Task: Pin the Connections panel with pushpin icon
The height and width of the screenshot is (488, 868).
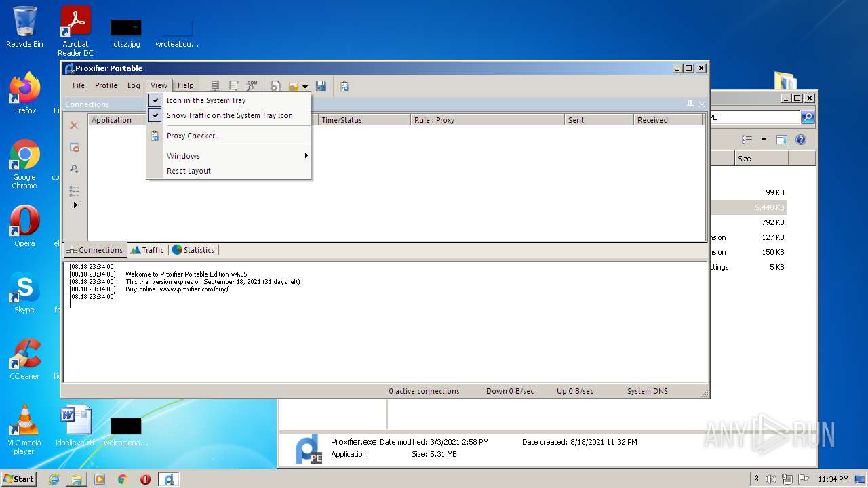Action: (690, 104)
